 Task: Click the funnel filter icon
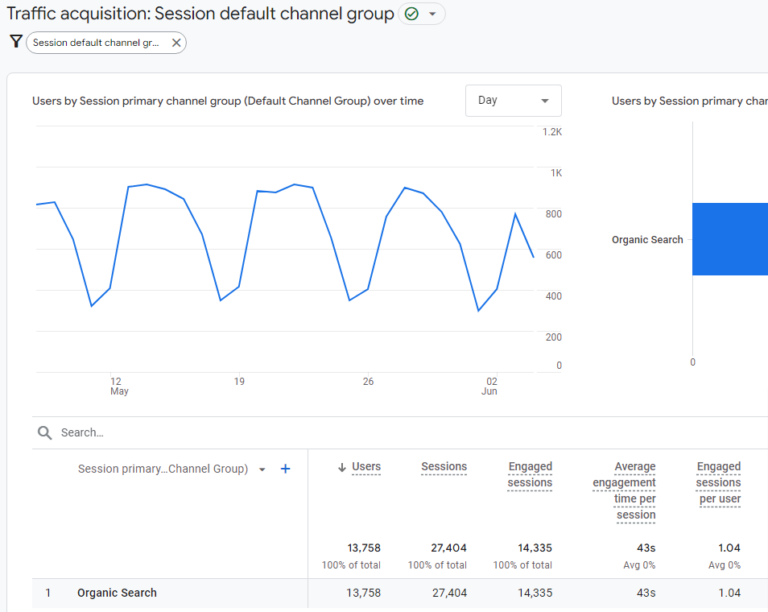(x=16, y=42)
